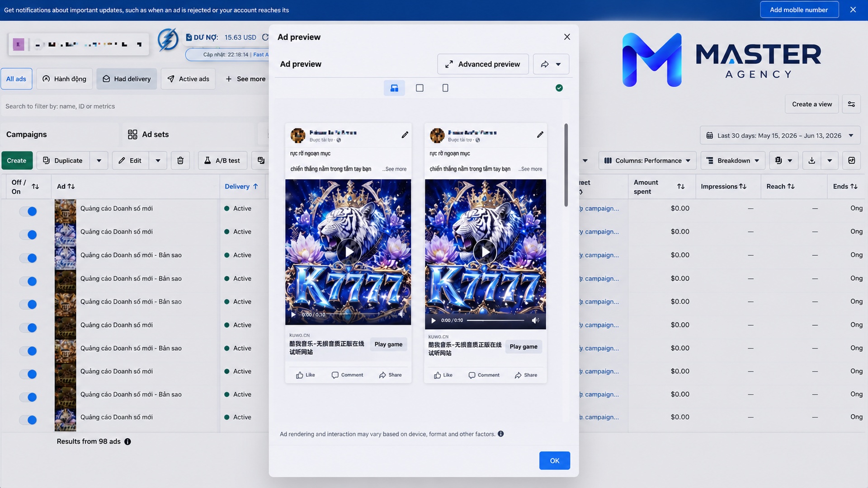The image size is (868, 488).
Task: Switch to the Had delivery tab
Action: coord(127,79)
